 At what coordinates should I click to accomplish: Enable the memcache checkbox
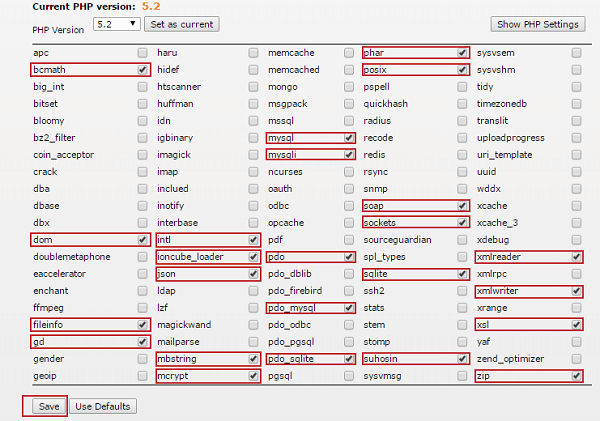(349, 53)
